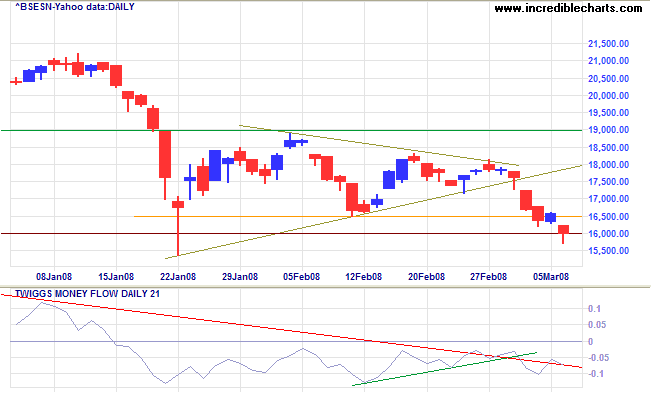Click the 19,000.00 price axis label
Image resolution: width=651 pixels, height=395 pixels.
[608, 130]
